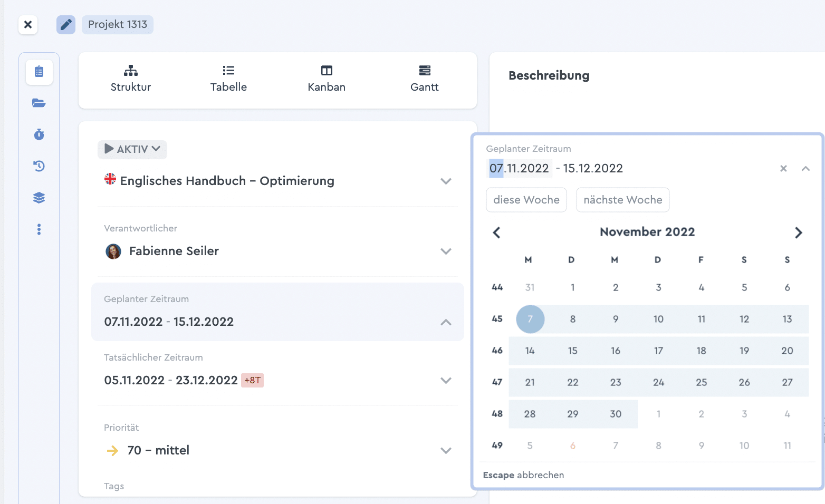Screen dimensions: 825x504
Task: Open the stopwatch time tracking icon
Action: tap(39, 134)
